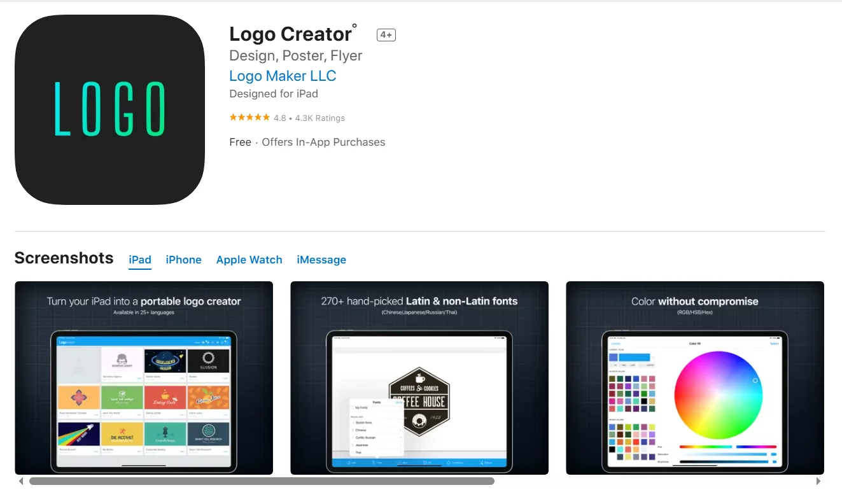Open the portable logo creator screenshot

click(x=144, y=378)
